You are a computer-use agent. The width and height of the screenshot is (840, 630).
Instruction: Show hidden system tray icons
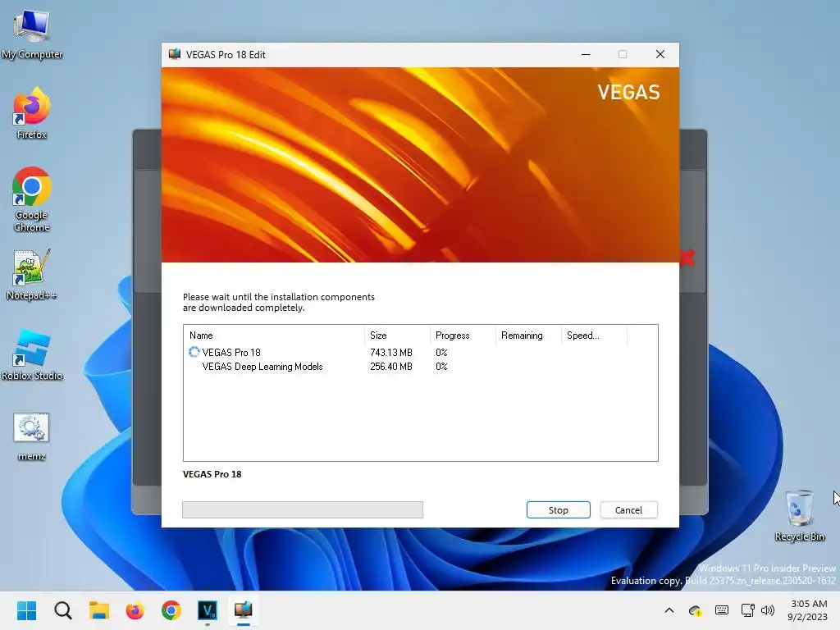tap(669, 610)
